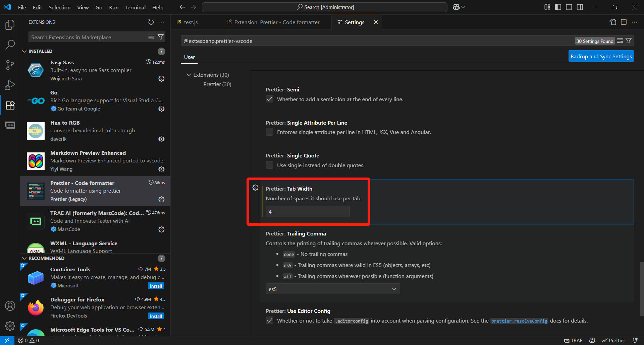Toggle the bottom panel
This screenshot has width=644, height=345.
coord(569,7)
